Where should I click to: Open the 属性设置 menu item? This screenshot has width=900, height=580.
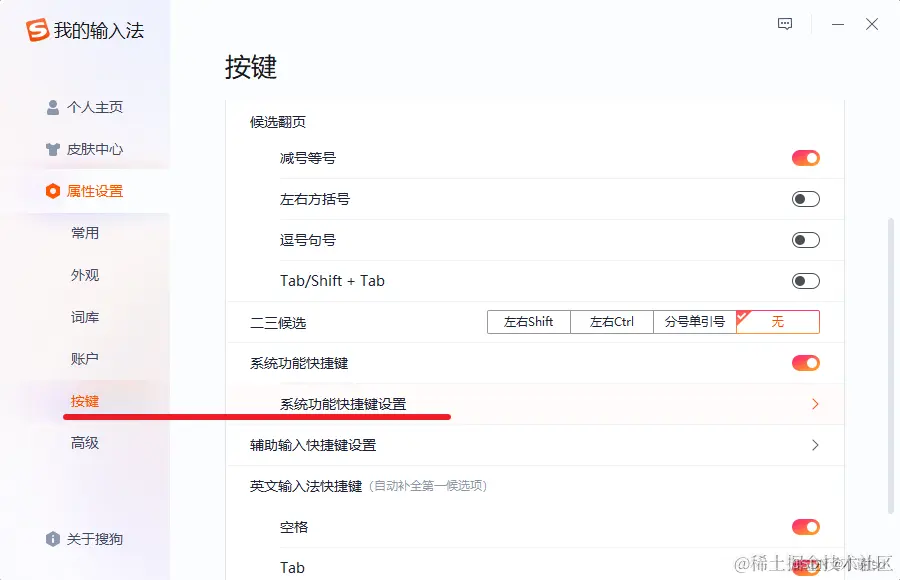85,191
